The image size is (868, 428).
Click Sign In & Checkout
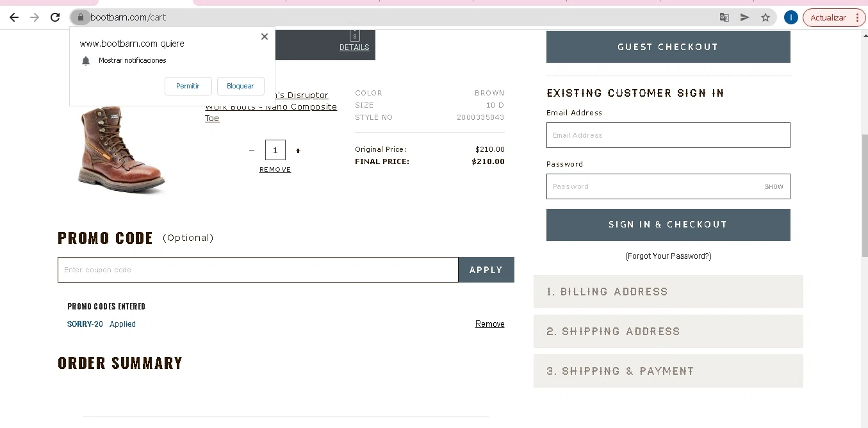coord(668,225)
